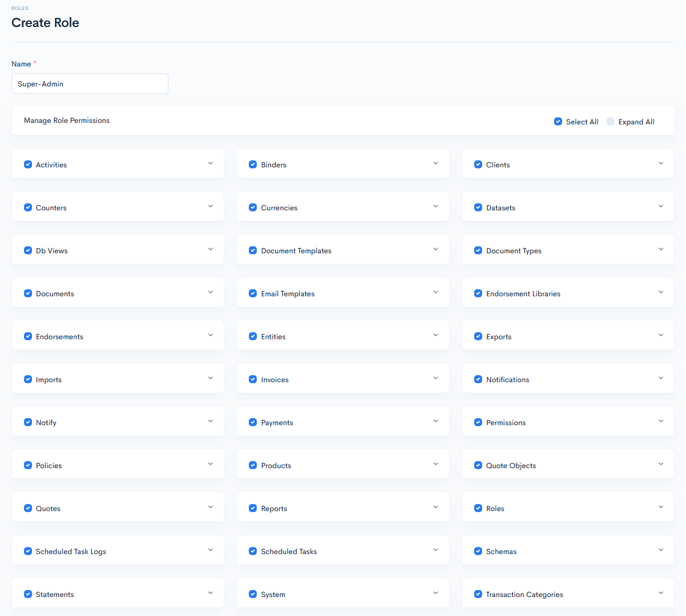Untick the Invoices permission checkbox
The image size is (686, 616).
pyautogui.click(x=253, y=379)
